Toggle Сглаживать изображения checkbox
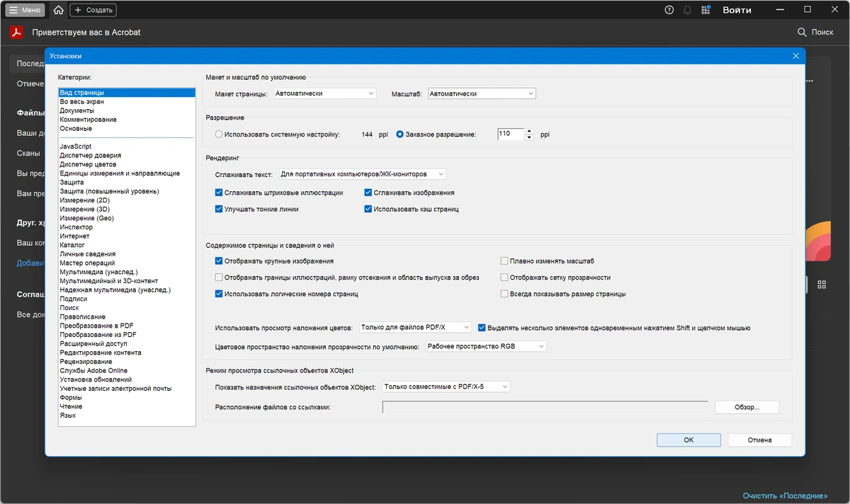This screenshot has height=504, width=850. pos(368,193)
